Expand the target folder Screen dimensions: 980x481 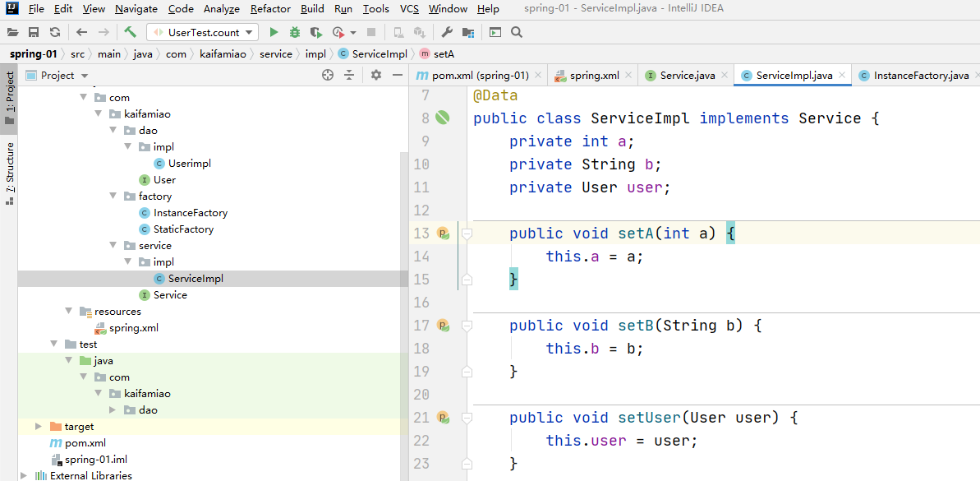(38, 427)
